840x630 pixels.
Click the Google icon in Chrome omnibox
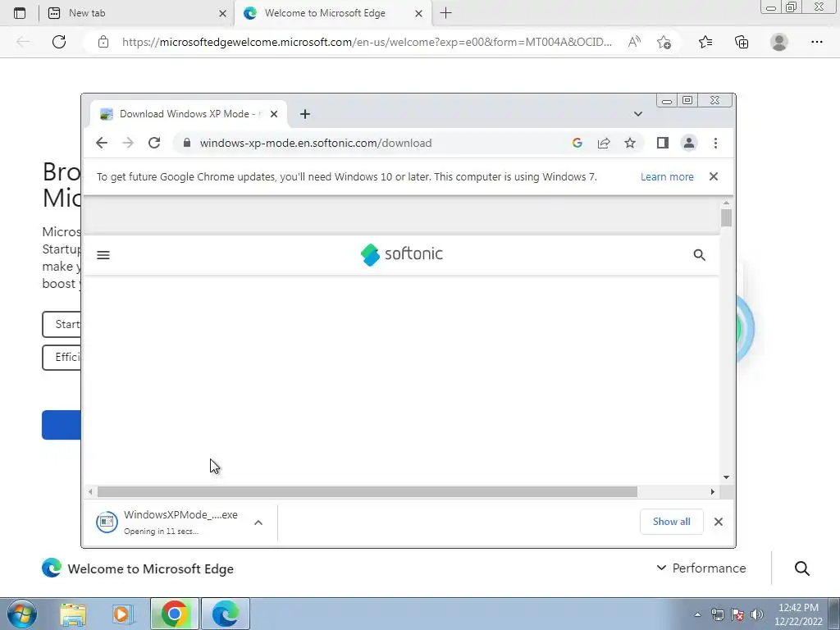(x=577, y=143)
